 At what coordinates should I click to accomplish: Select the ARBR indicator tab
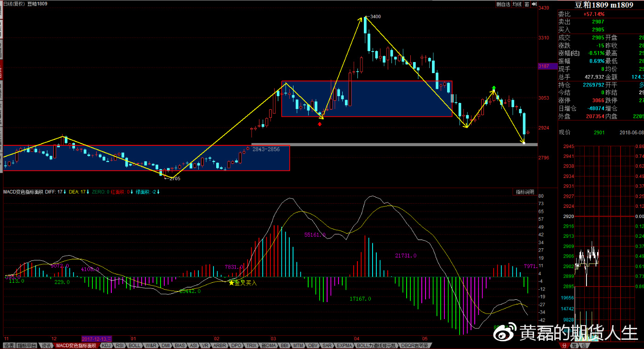coord(219,345)
